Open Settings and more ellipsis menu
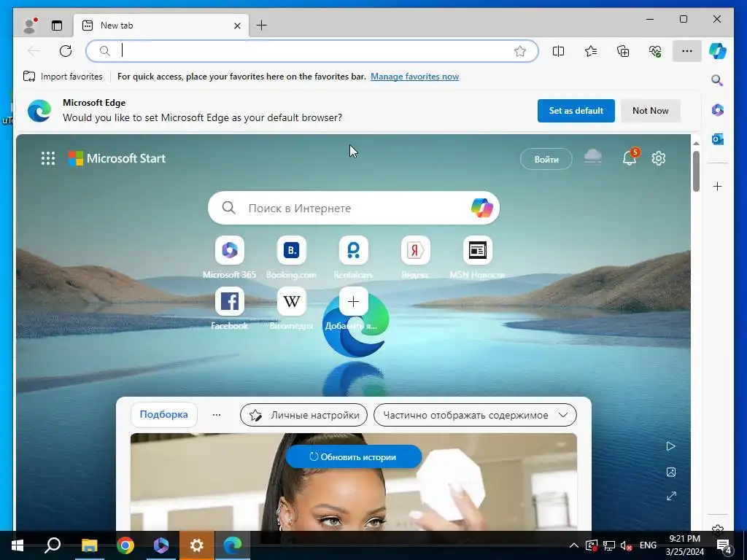 687,51
